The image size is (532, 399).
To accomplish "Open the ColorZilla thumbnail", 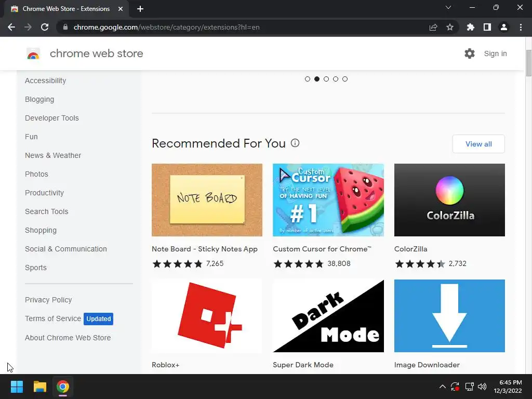I will point(449,200).
